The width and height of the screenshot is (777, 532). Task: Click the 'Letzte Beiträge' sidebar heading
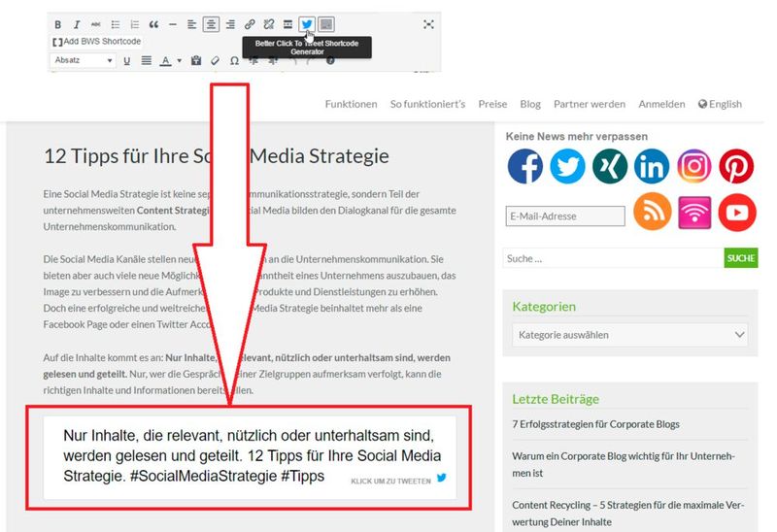coord(556,399)
